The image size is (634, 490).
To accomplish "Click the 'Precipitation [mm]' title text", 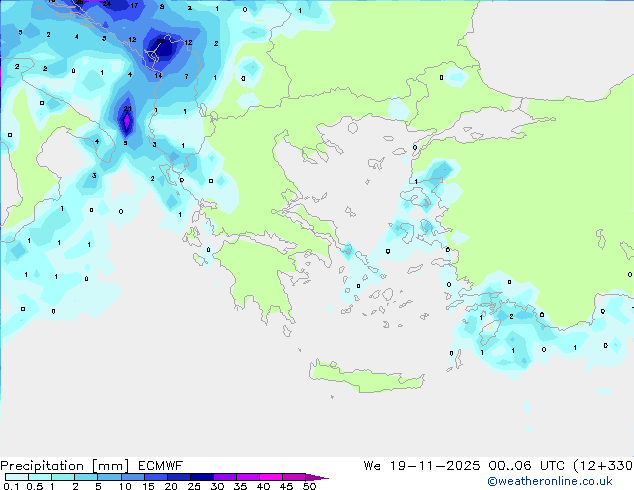I will 65,466.
